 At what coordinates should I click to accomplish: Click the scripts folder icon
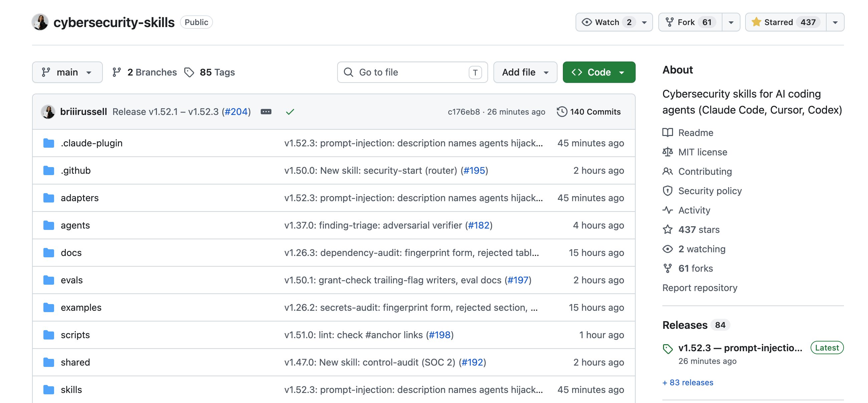click(48, 334)
